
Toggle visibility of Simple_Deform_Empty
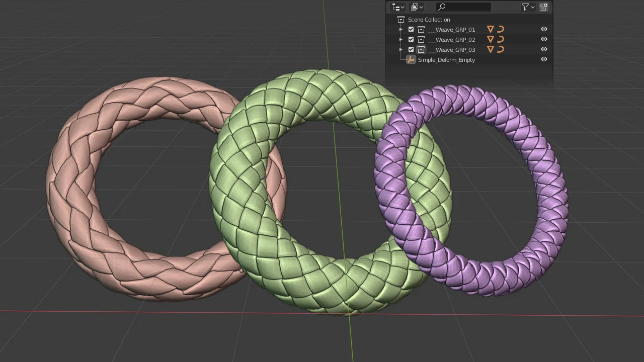(x=544, y=59)
